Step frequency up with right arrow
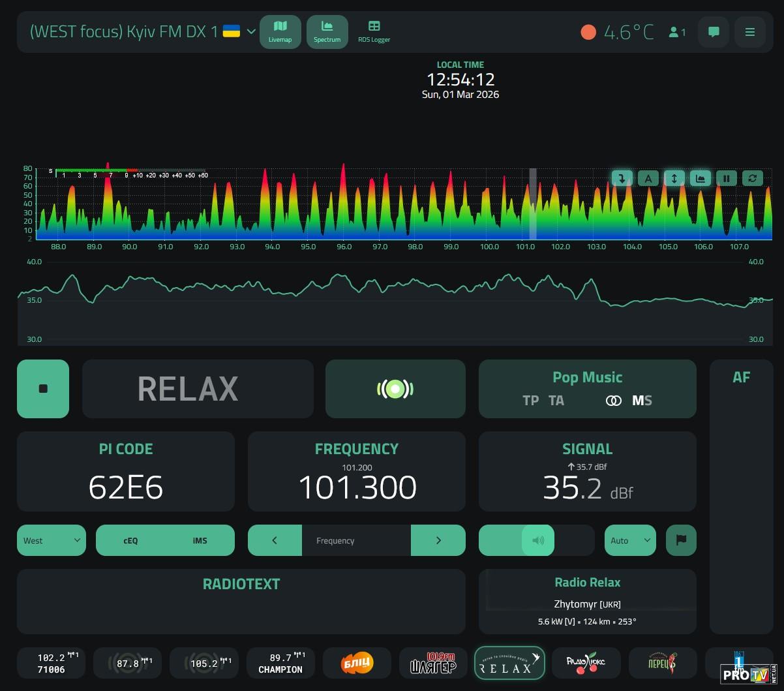Image resolution: width=784 pixels, height=691 pixels. pos(438,540)
